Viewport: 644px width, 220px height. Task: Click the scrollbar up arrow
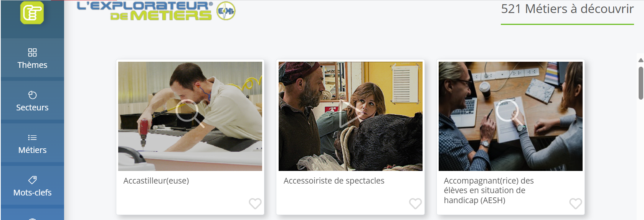(641, 60)
